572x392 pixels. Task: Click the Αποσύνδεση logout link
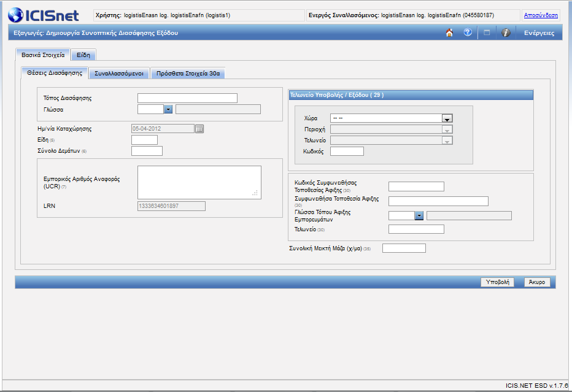[541, 15]
